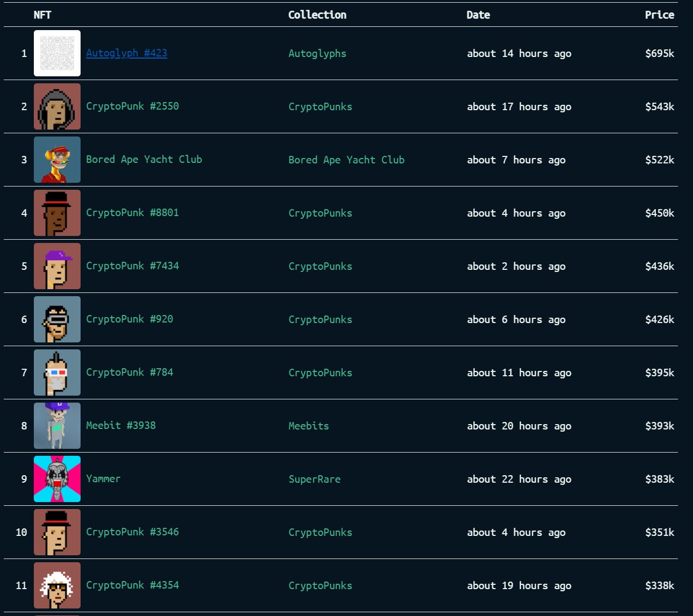Open CryptoPunks collection in the #4354 row
This screenshot has height=616, width=693.
coord(320,585)
